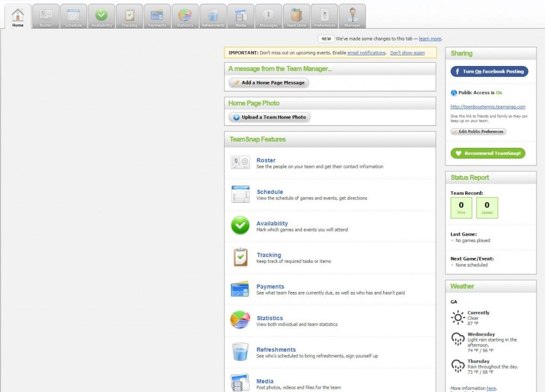Open the Schedule feature link

click(x=270, y=192)
